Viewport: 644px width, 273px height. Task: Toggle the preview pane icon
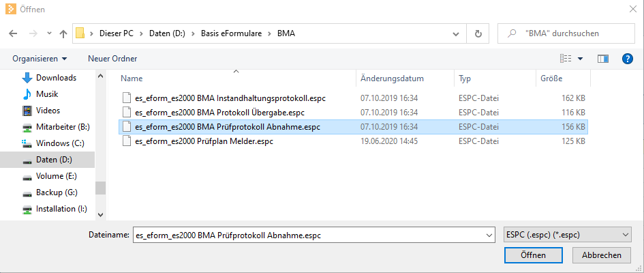pyautogui.click(x=603, y=59)
